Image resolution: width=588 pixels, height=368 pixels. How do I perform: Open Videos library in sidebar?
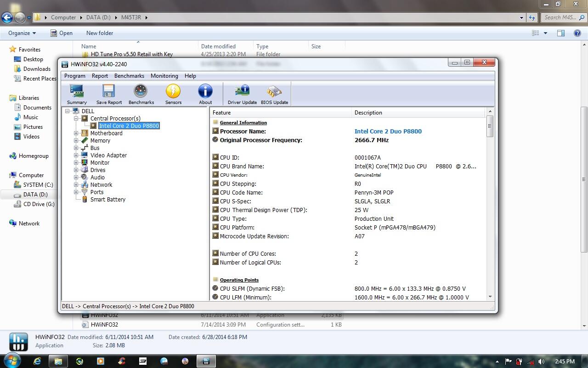coord(31,136)
